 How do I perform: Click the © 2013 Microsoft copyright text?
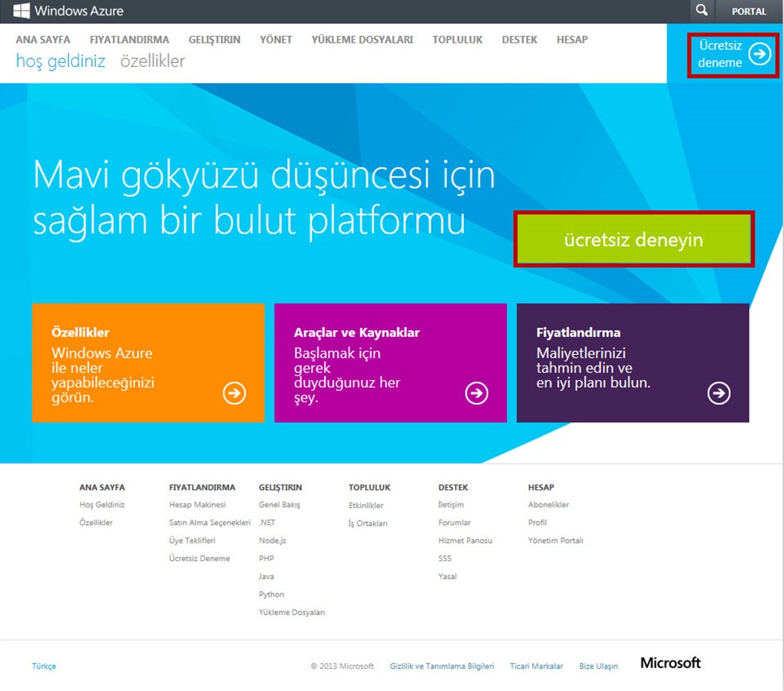[342, 666]
